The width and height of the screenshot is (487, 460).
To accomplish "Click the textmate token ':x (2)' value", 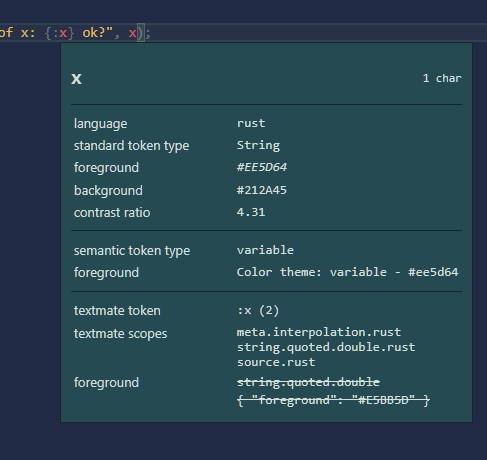I will click(258, 311).
